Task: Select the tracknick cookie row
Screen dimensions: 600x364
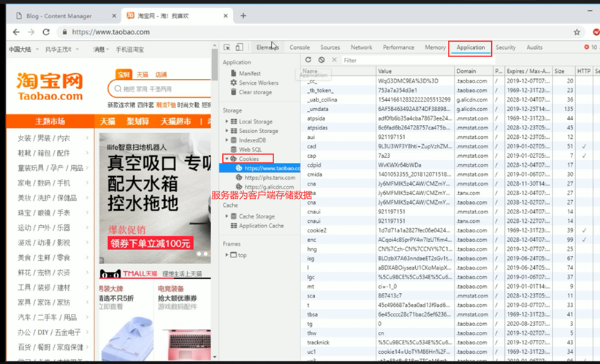Action: coord(450,343)
